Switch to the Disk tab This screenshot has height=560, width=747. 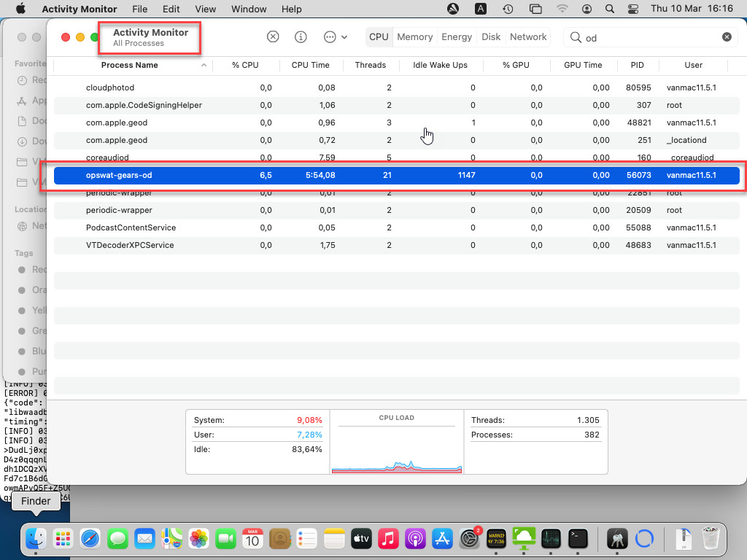491,36
